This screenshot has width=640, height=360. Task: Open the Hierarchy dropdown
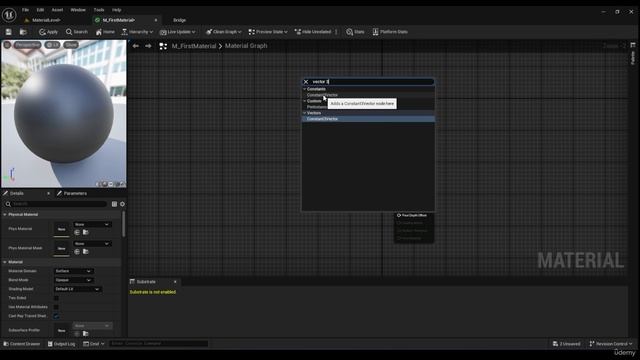click(137, 32)
